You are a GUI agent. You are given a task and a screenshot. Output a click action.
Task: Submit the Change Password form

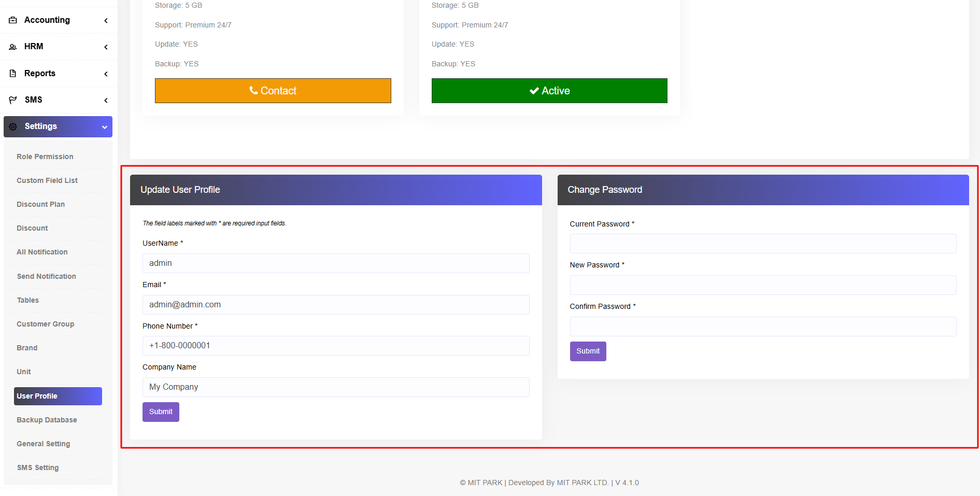pyautogui.click(x=588, y=351)
